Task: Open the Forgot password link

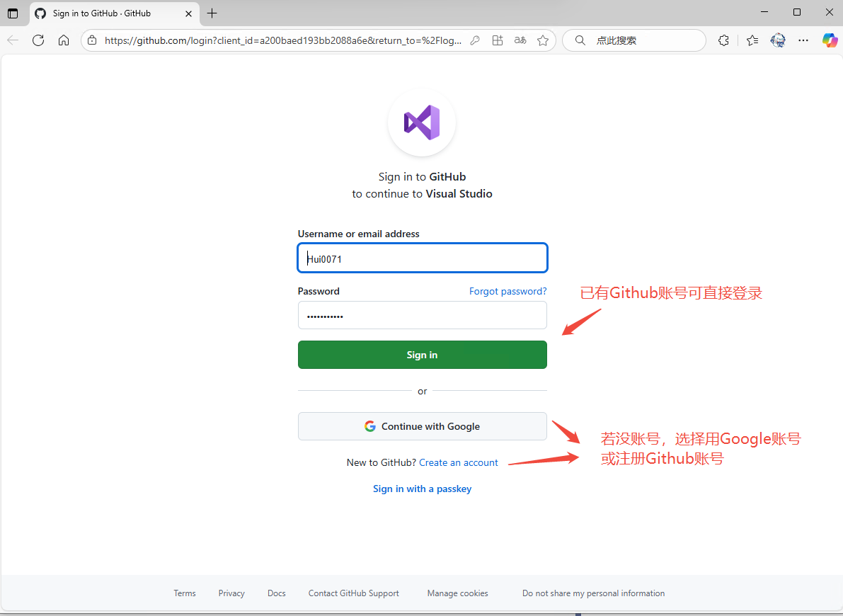Action: pyautogui.click(x=507, y=291)
